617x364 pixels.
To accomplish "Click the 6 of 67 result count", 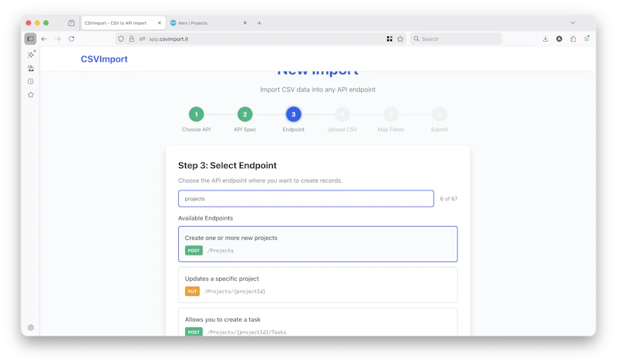I will coord(449,199).
